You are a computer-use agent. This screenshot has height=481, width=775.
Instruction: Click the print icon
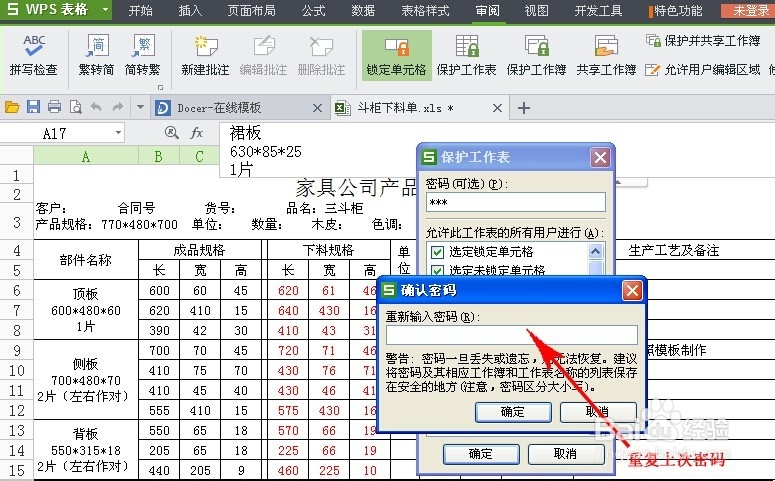[54, 107]
